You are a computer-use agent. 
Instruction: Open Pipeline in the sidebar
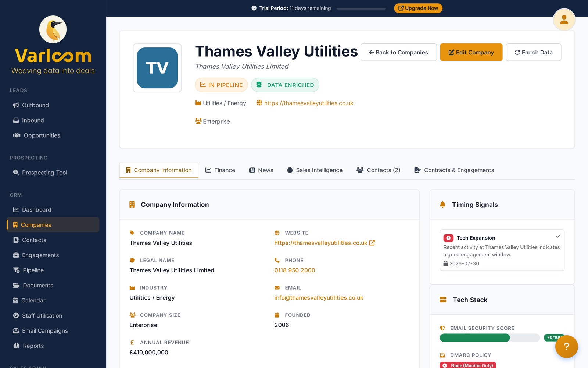tap(53, 270)
